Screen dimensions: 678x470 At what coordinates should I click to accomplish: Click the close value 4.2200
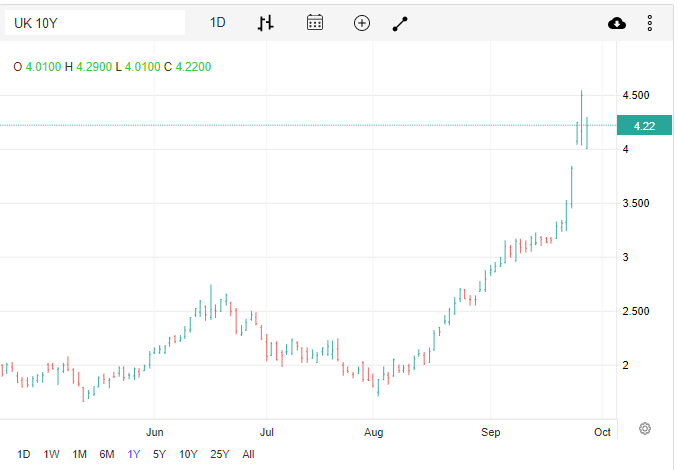193,67
